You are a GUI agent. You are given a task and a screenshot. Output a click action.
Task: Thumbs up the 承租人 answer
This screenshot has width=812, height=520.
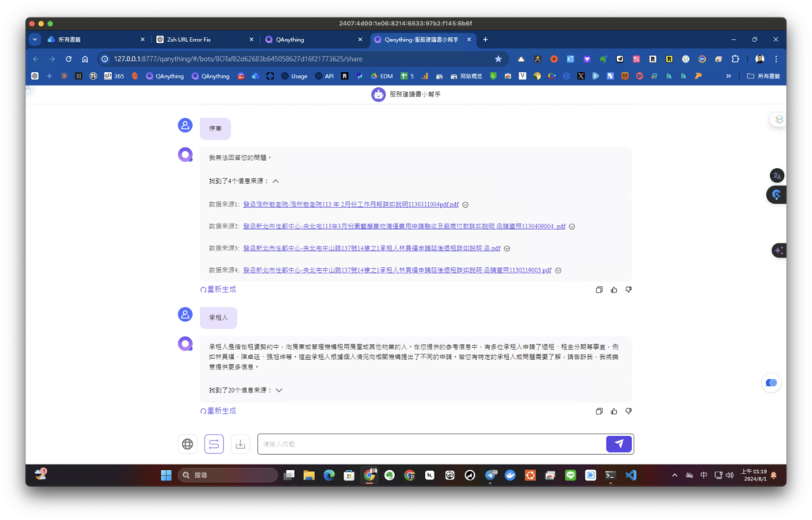[x=614, y=411]
